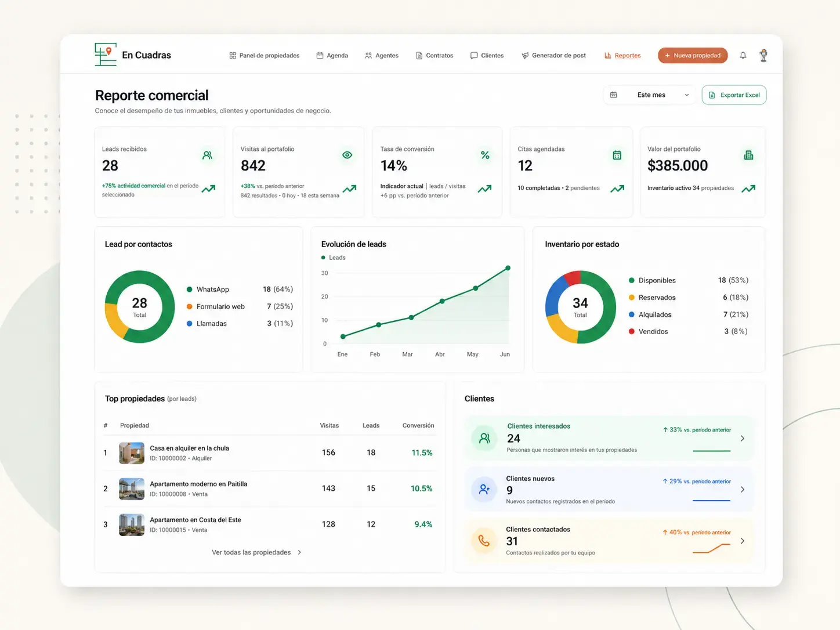840x630 pixels.
Task: Click the $385.000 portfolio value
Action: click(x=678, y=166)
